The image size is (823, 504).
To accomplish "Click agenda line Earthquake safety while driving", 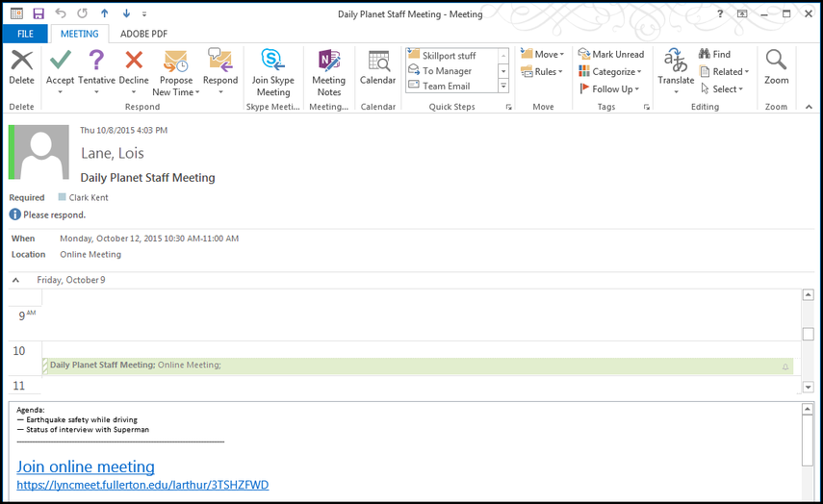I will tap(77, 419).
